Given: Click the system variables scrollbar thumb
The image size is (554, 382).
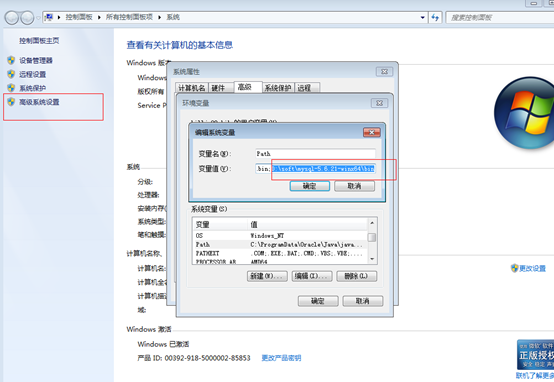Looking at the screenshot, I should tap(372, 237).
